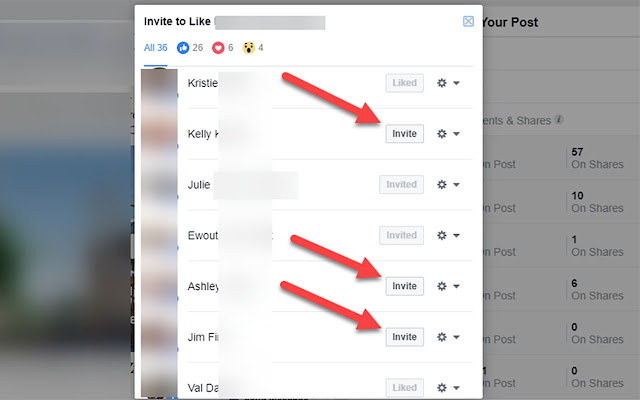
Task: Click the Liked button for Kristie
Action: pos(404,83)
